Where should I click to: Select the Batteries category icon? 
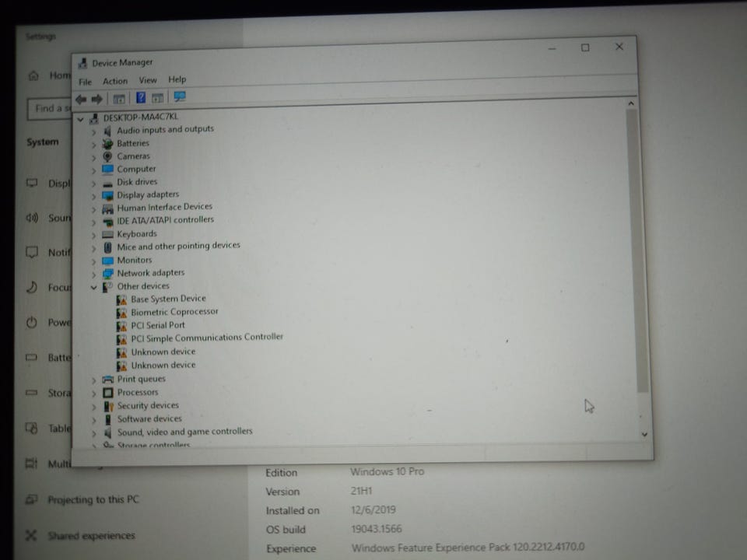pos(107,143)
